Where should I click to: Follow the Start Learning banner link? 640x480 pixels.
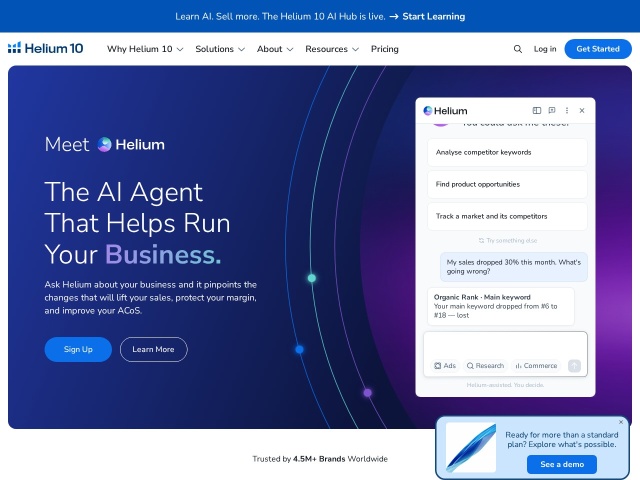point(433,16)
